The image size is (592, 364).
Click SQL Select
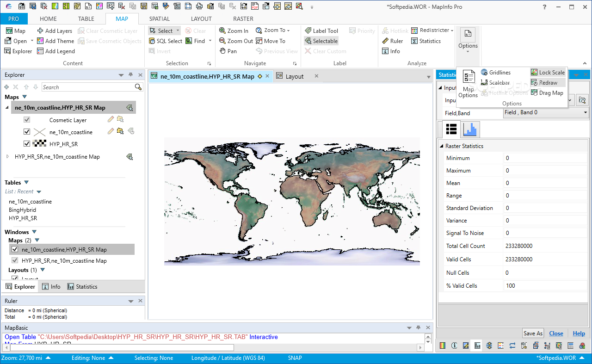point(166,41)
